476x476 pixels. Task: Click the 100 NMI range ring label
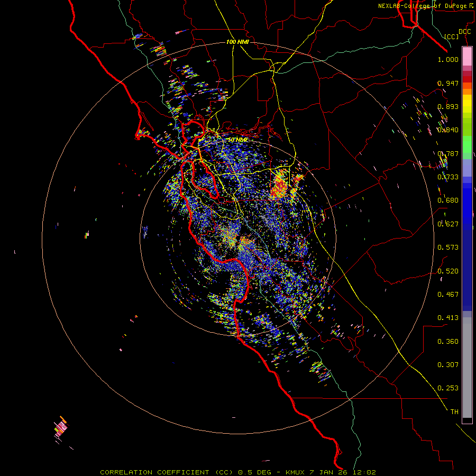[x=237, y=42]
